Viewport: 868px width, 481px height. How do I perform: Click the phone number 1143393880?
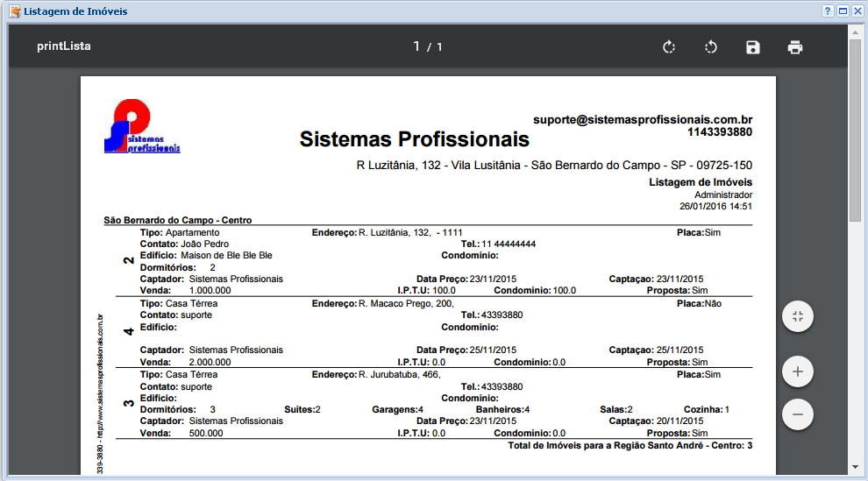[720, 132]
